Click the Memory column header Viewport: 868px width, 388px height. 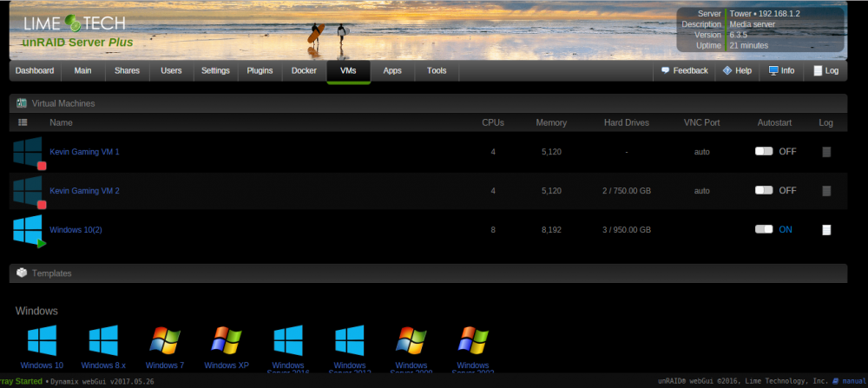point(551,123)
